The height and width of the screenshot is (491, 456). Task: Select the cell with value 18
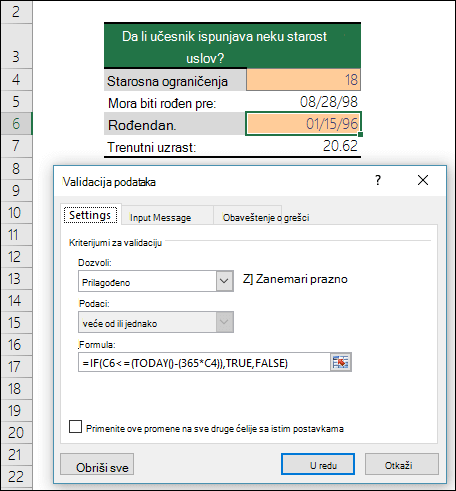click(x=303, y=80)
